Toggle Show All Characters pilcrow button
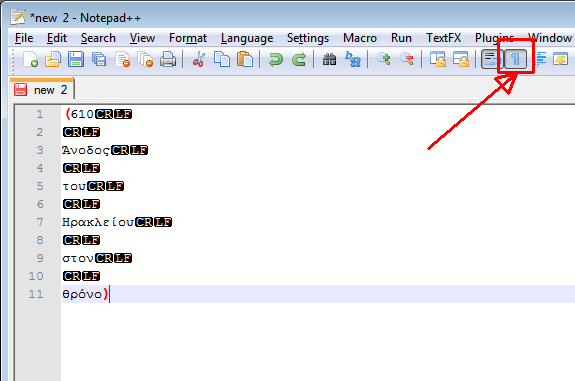The height and width of the screenshot is (381, 575). [516, 59]
